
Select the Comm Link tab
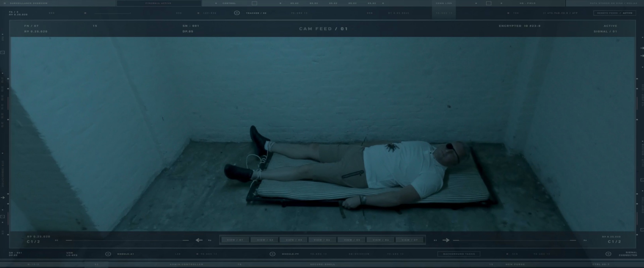pos(444,3)
